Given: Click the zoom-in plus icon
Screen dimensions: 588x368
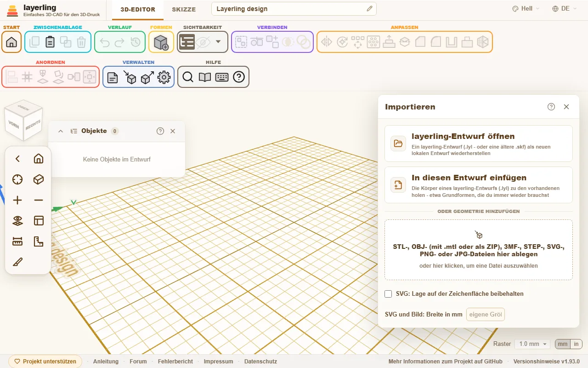Looking at the screenshot, I should coord(17,200).
